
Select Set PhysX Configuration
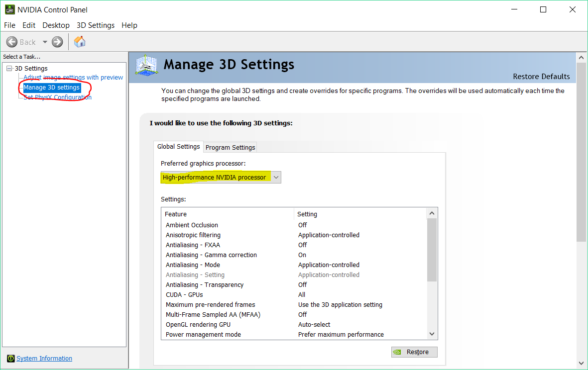pyautogui.click(x=57, y=97)
